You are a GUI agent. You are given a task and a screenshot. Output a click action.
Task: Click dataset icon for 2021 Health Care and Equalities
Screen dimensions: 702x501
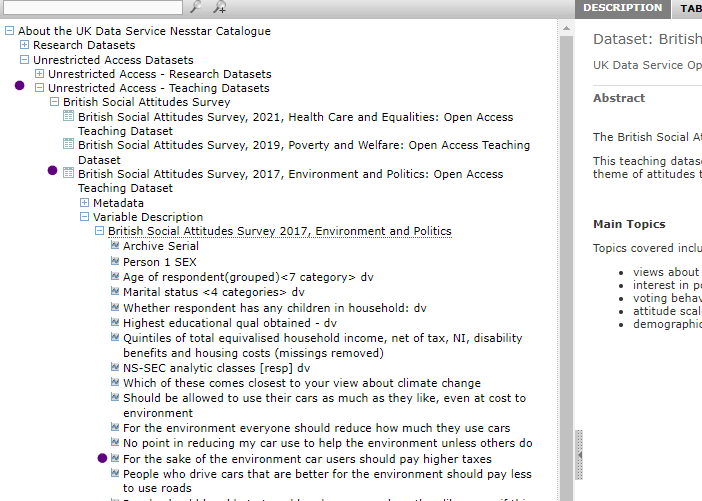(x=68, y=116)
